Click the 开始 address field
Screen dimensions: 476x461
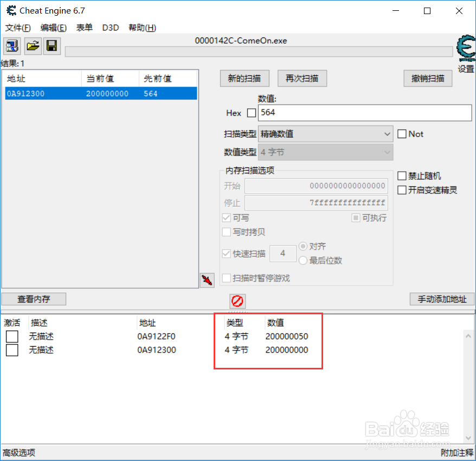(x=316, y=186)
